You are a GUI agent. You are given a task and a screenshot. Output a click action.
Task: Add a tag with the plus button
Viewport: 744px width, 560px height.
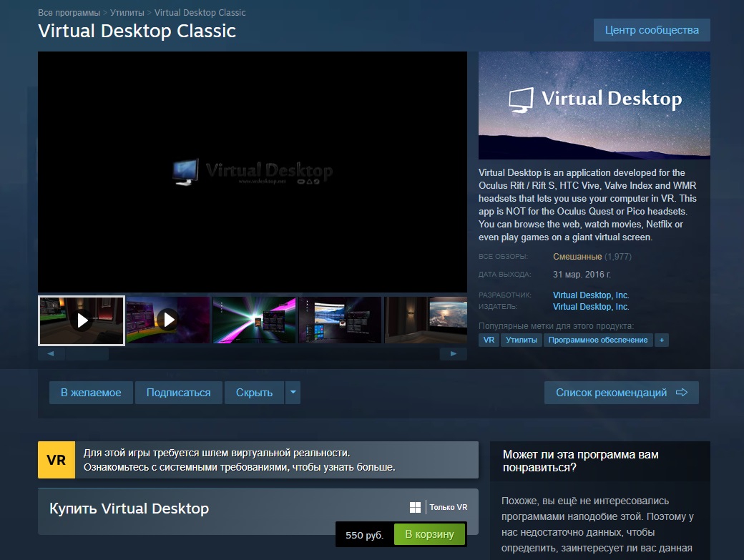coord(662,340)
